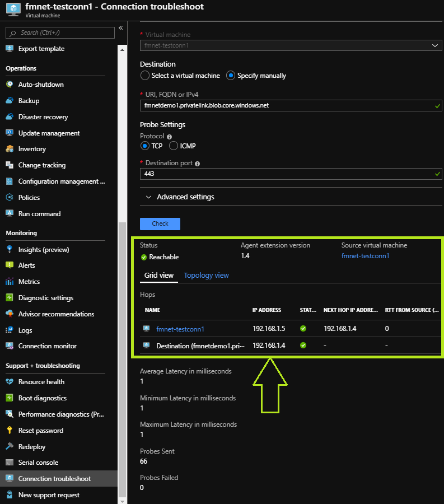Click the Alerts icon
Viewport: 444px width, 504px height.
pyautogui.click(x=10, y=265)
